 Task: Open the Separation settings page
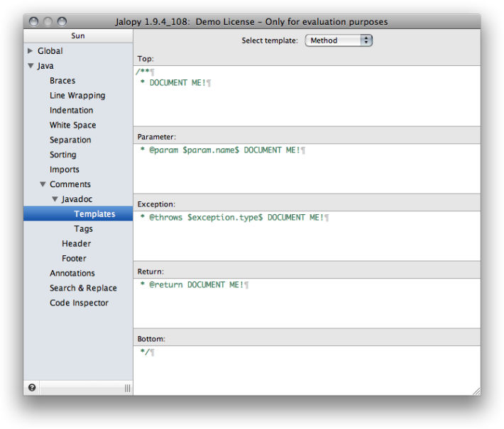tap(70, 140)
